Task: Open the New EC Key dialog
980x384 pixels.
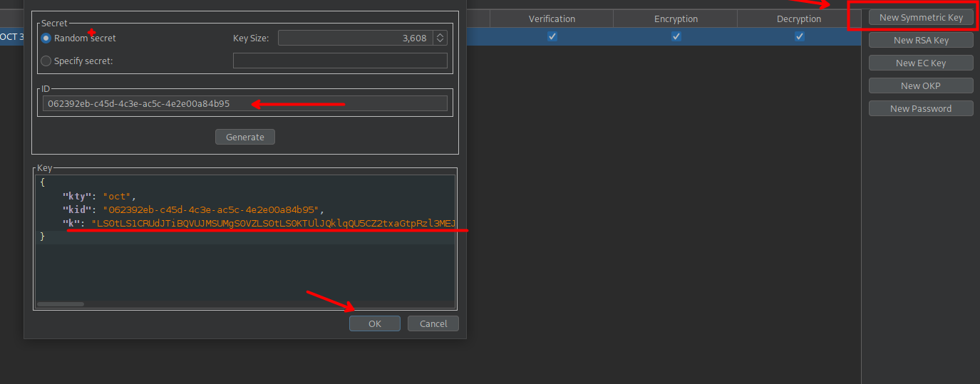Action: tap(921, 63)
